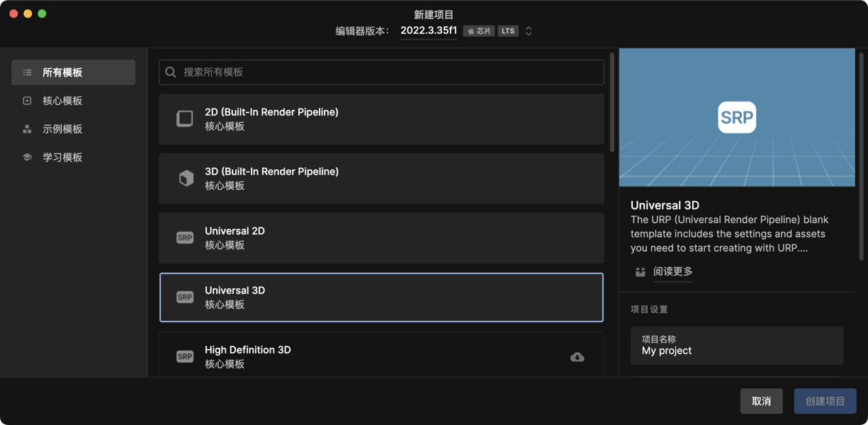Focus the 搜索所有模板 search field
The image size is (868, 425).
(390, 72)
